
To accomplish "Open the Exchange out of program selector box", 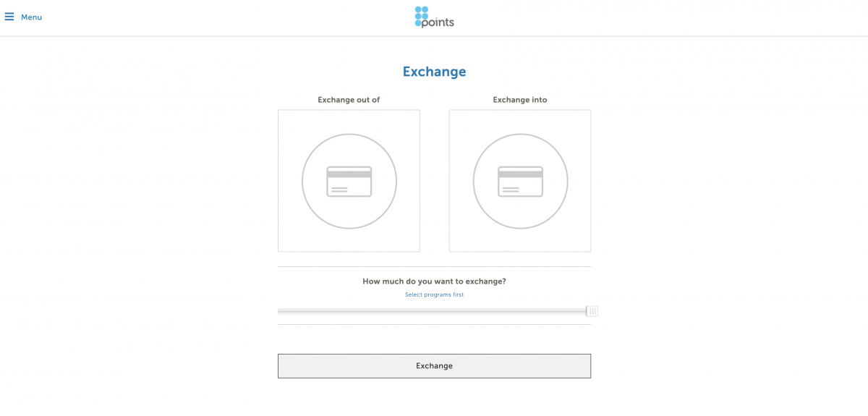I will [x=349, y=181].
